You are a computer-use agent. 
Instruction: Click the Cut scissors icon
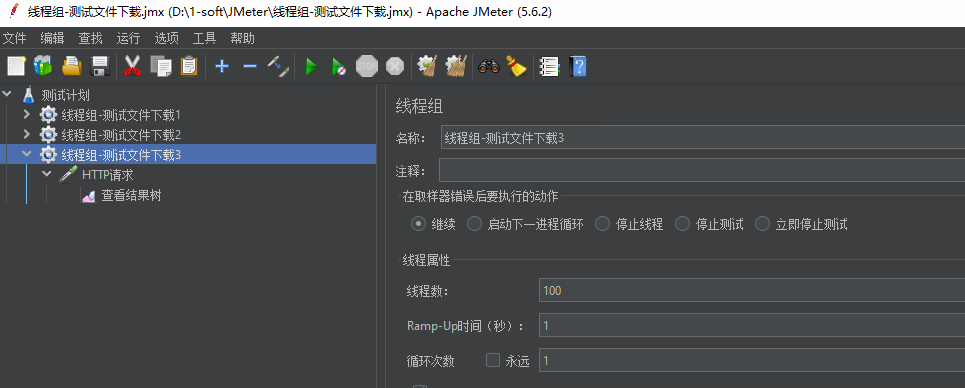[132, 65]
